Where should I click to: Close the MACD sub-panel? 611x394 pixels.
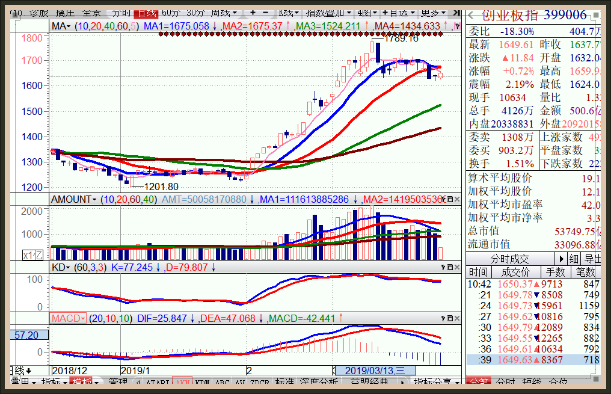click(x=457, y=318)
